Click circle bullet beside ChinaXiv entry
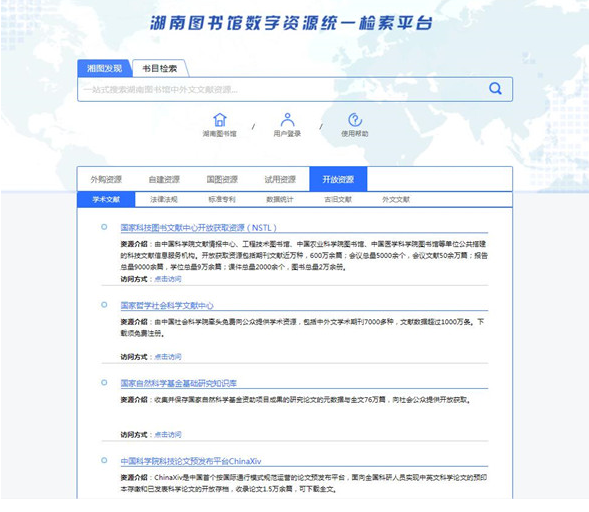Image resolution: width=589 pixels, height=512 pixels. 104,460
